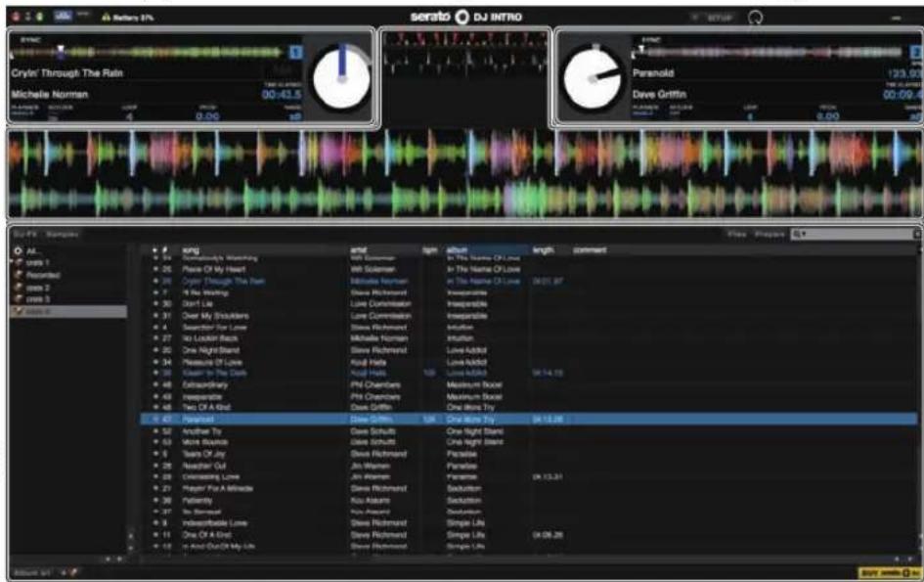
Task: Sort by the bpm column header
Action: pos(429,250)
